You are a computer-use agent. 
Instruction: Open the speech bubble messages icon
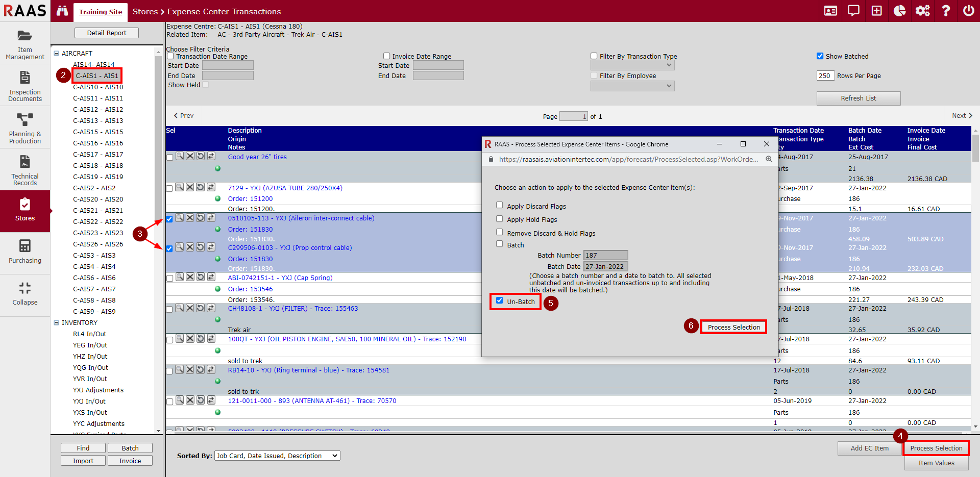click(853, 11)
